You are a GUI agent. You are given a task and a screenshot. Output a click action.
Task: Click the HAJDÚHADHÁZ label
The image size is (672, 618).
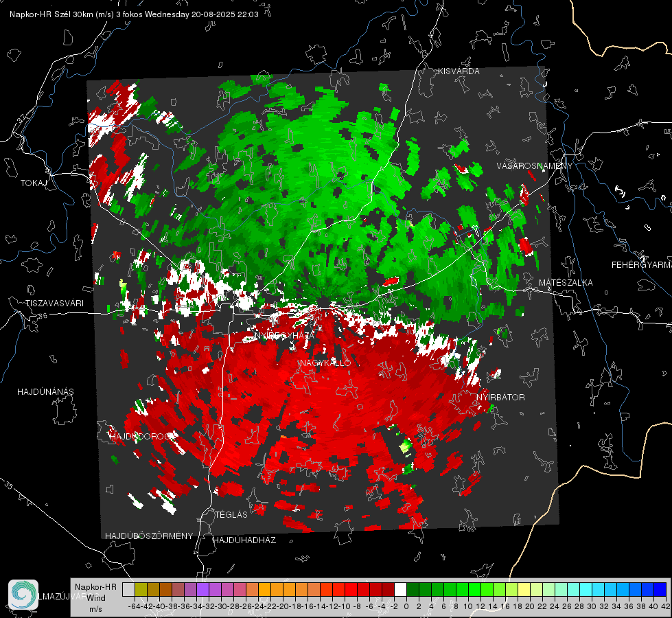244,540
